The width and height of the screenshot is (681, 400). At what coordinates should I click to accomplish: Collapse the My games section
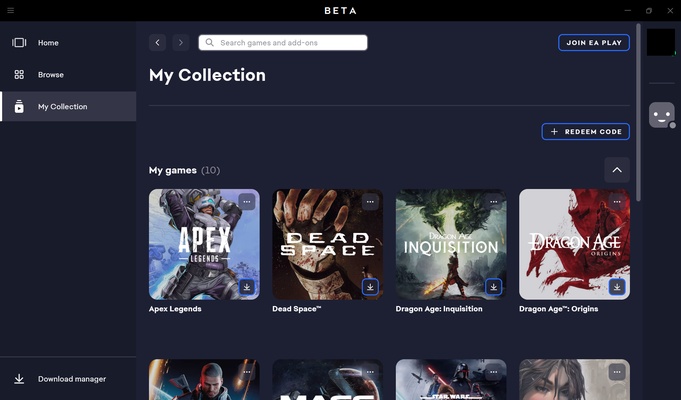pos(617,170)
